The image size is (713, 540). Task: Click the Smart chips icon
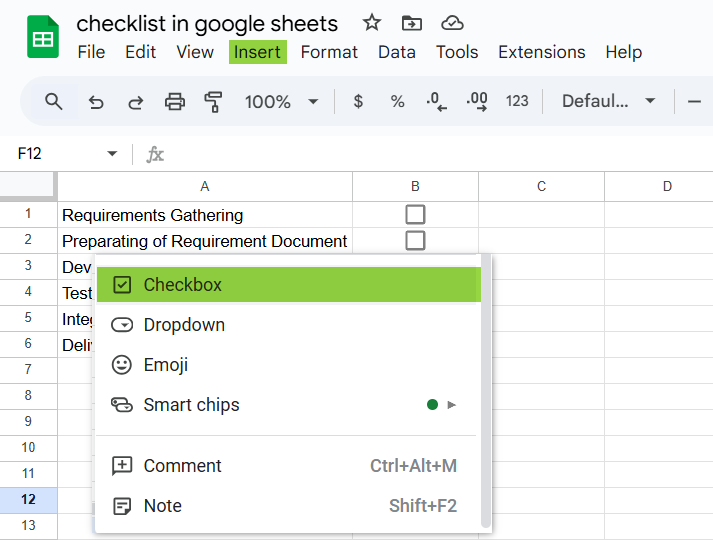pos(122,405)
